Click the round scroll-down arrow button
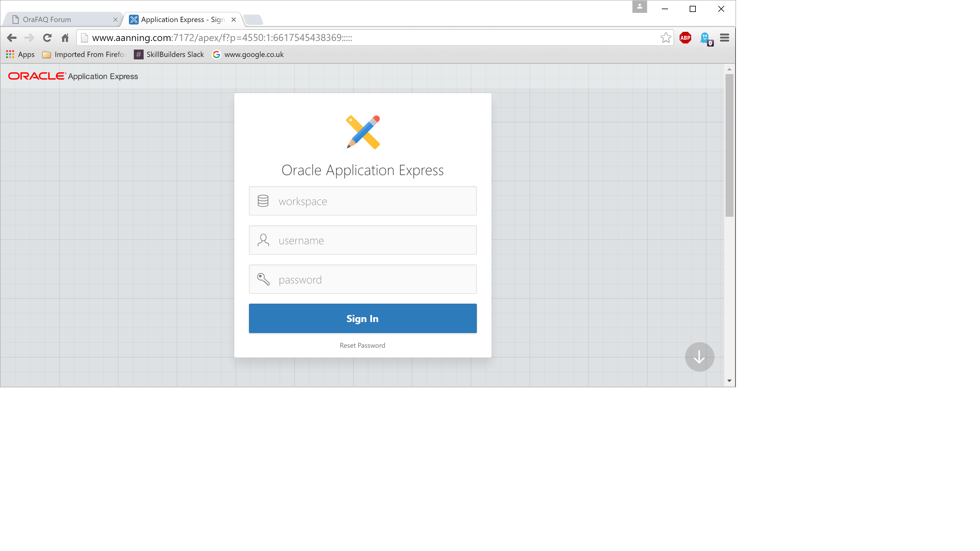Viewport: 980px width, 551px height. [x=699, y=357]
